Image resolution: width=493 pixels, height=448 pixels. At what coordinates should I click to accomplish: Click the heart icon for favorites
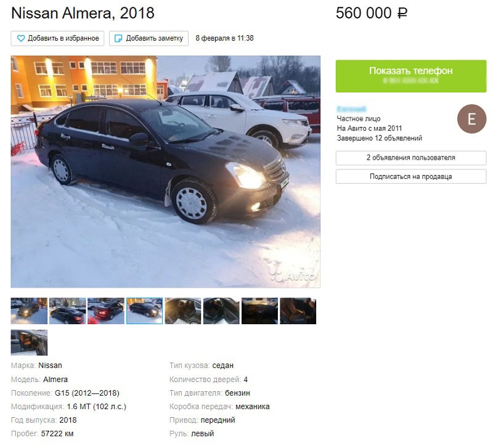tap(21, 38)
